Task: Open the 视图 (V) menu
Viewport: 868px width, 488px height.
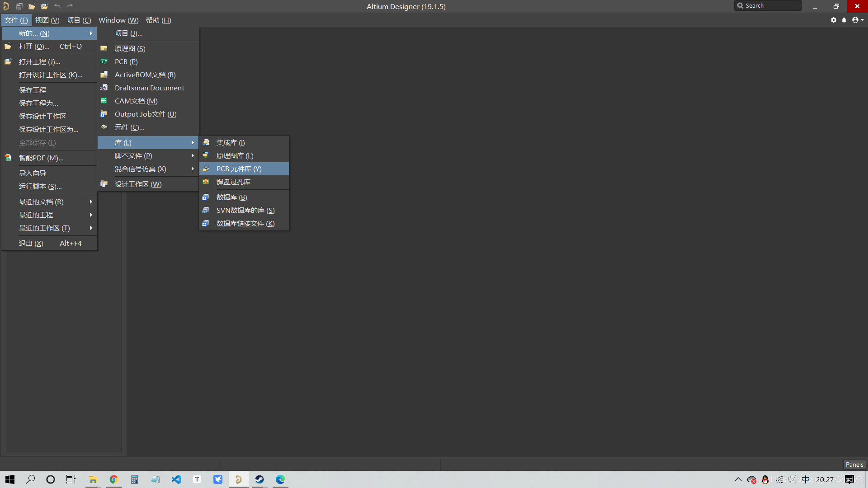Action: (x=47, y=20)
